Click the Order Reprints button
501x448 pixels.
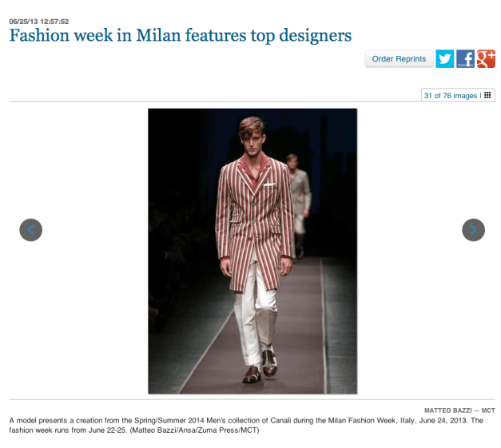pos(399,59)
